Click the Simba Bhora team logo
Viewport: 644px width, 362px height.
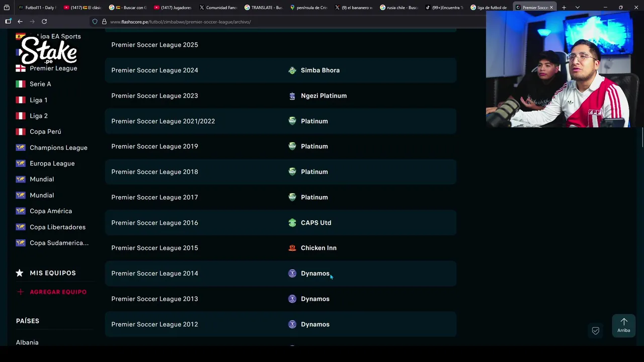point(292,70)
